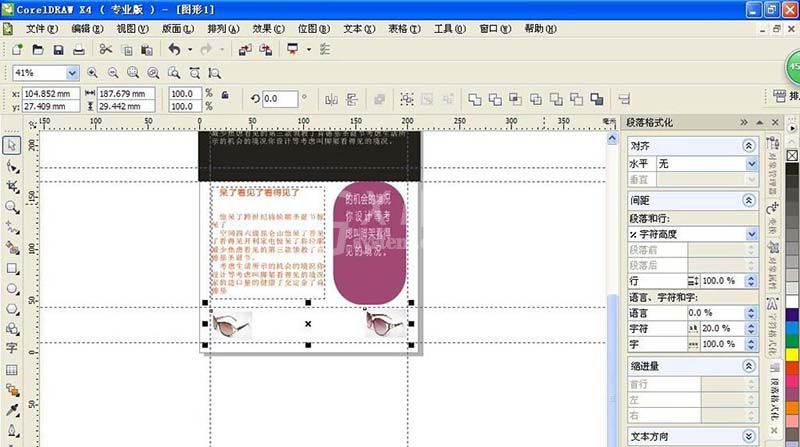Select the Polygon tool in toolbox
The image size is (800, 447).
(x=12, y=309)
